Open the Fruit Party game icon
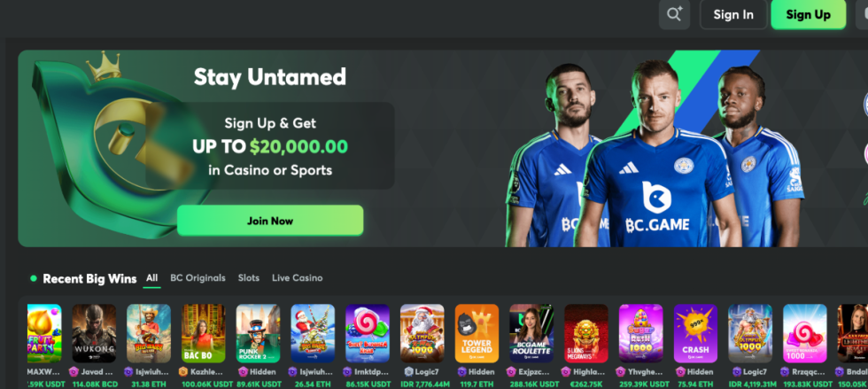The image size is (868, 389). click(x=44, y=333)
